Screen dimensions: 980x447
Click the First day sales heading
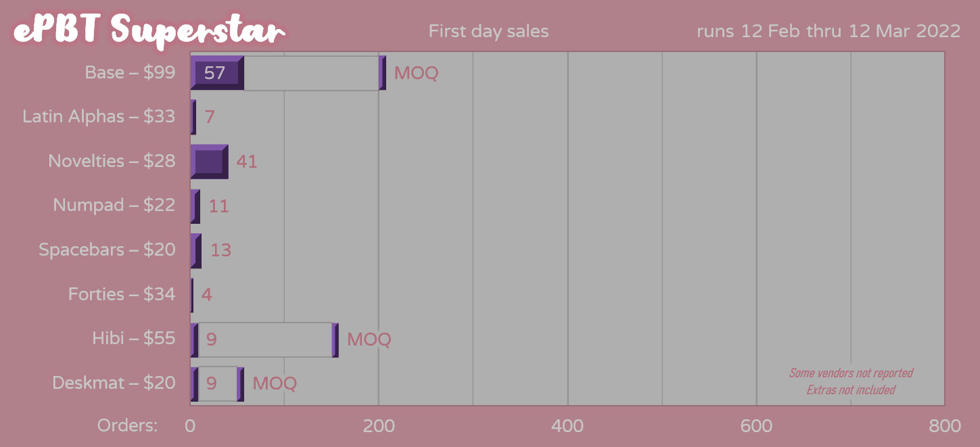point(488,32)
